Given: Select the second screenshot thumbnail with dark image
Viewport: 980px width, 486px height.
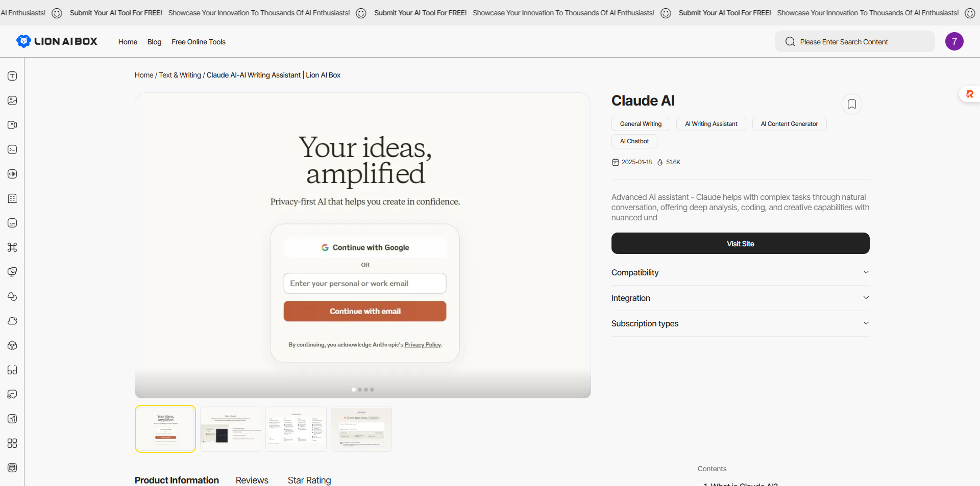Looking at the screenshot, I should pos(231,429).
